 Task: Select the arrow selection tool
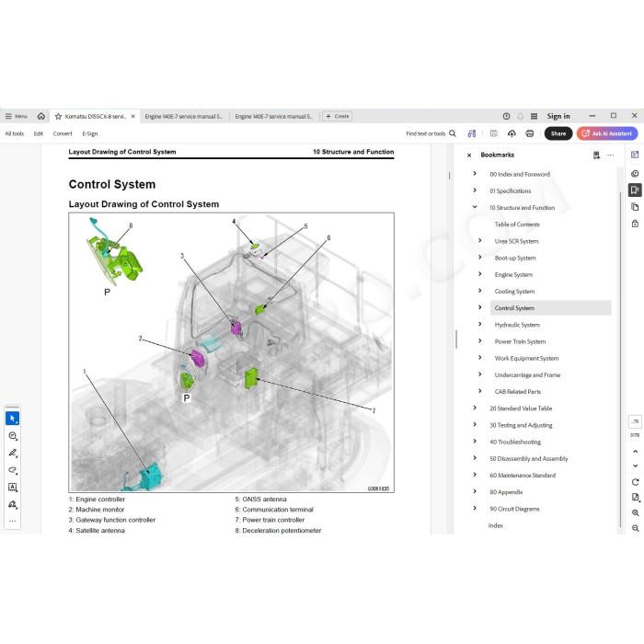pyautogui.click(x=12, y=418)
